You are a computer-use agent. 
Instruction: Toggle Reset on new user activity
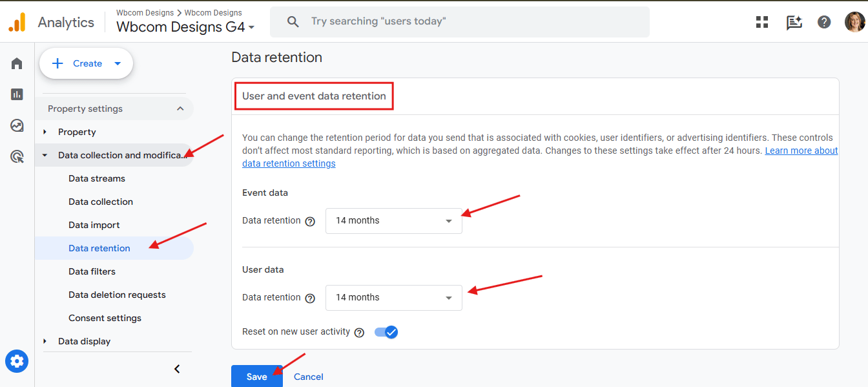click(x=386, y=332)
